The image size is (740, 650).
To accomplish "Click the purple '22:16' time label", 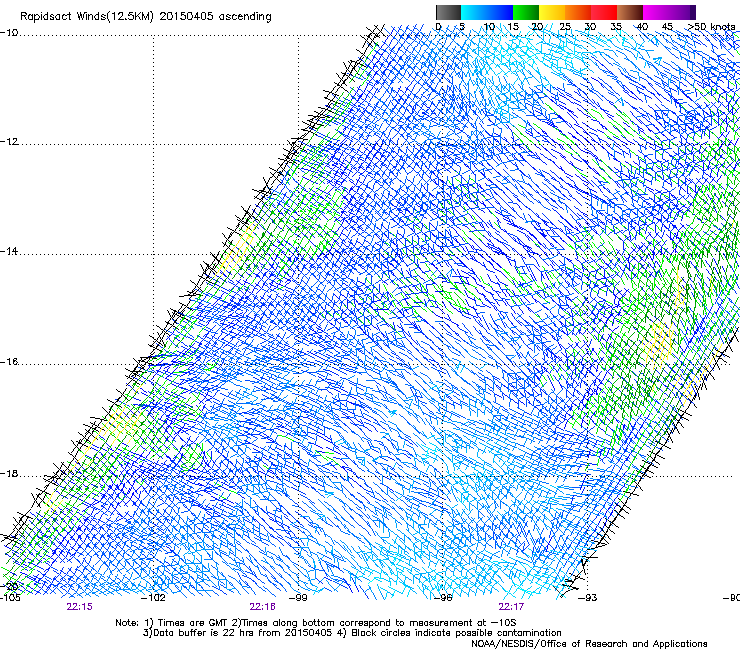I will (x=262, y=607).
